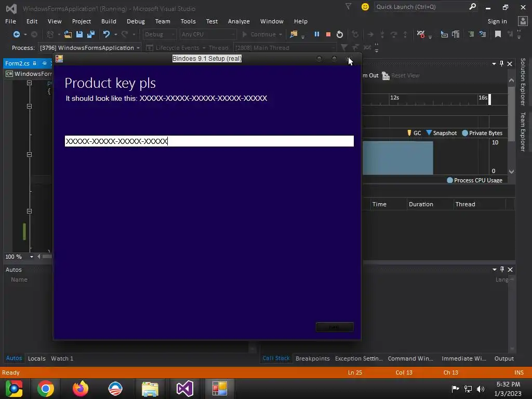
Task: Click the Process CPU Usage legend item
Action: tap(475, 180)
